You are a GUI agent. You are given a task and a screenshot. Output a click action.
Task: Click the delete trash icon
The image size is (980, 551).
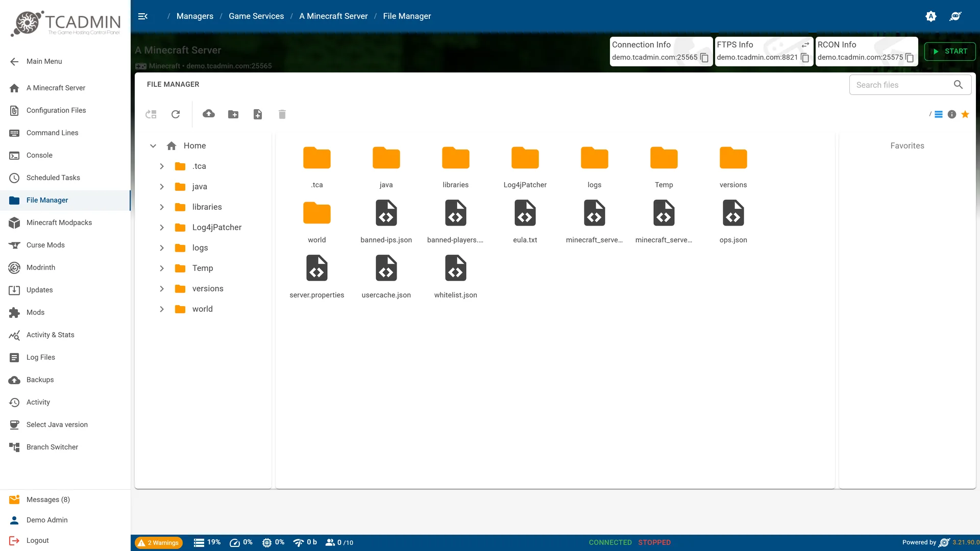point(282,114)
